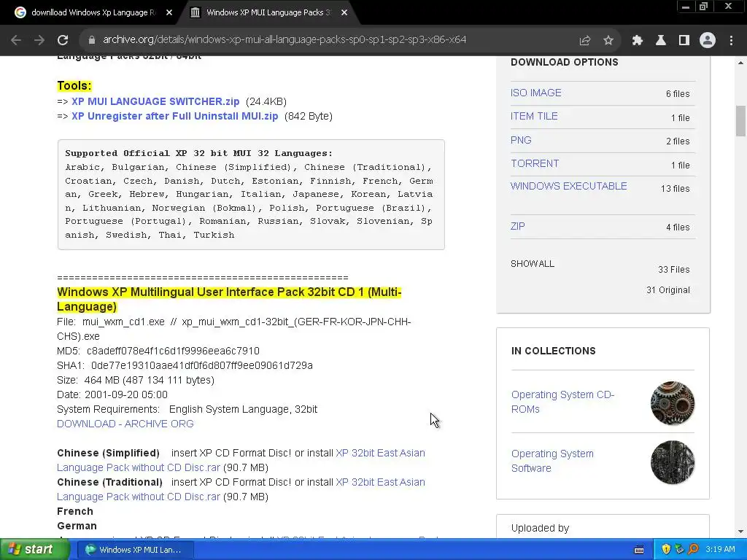Open Operating System Software collection link
This screenshot has width=747, height=560.
[552, 461]
